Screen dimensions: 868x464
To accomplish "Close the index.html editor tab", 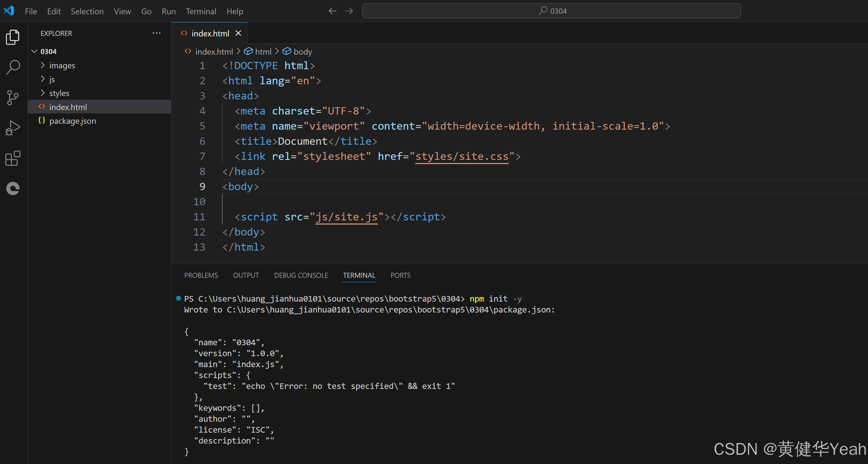I will [238, 33].
